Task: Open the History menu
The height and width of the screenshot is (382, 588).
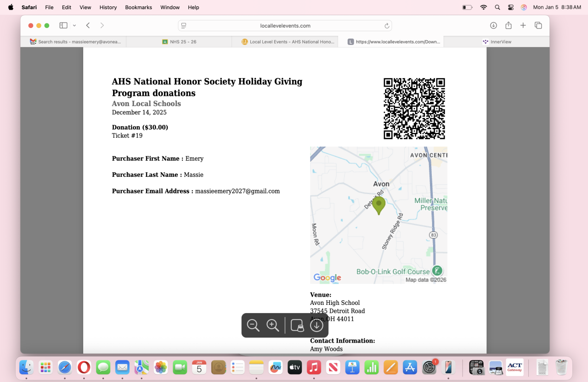Action: click(x=108, y=7)
